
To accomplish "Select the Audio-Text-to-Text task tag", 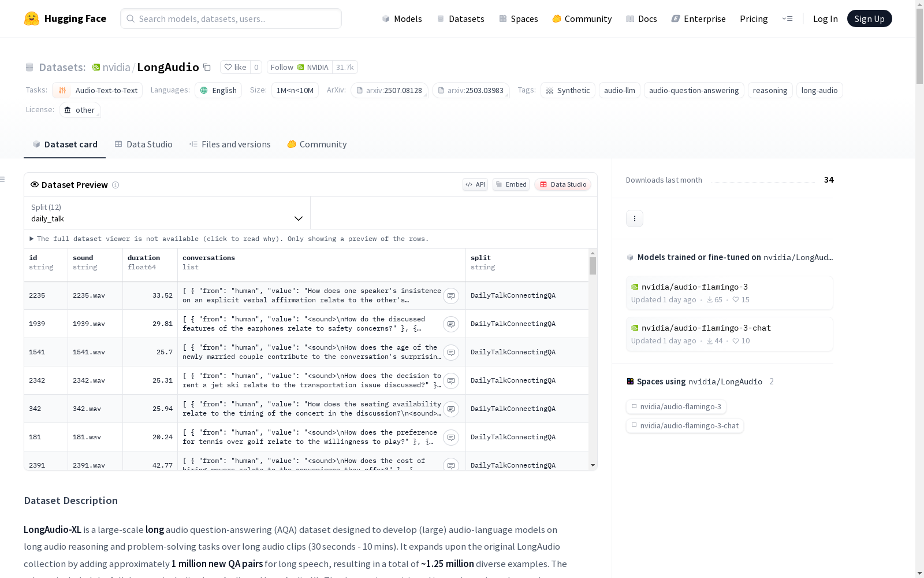I will click(98, 90).
